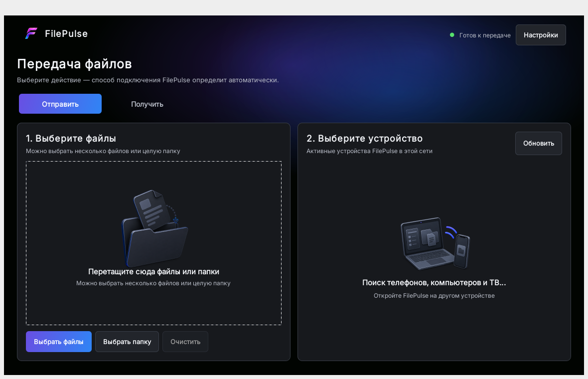Click Поиск телефонов, компьютеров и ТВ... text
Image resolution: width=588 pixels, height=379 pixels.
point(434,283)
